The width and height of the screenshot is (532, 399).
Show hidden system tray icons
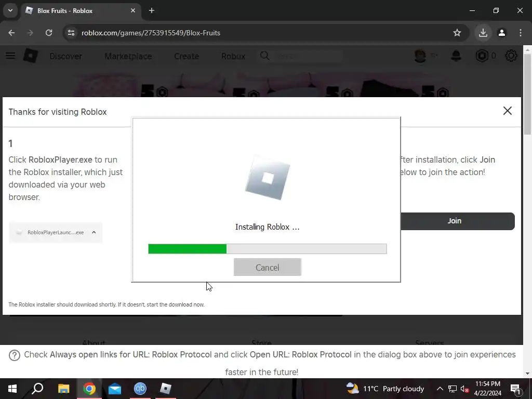coord(440,389)
